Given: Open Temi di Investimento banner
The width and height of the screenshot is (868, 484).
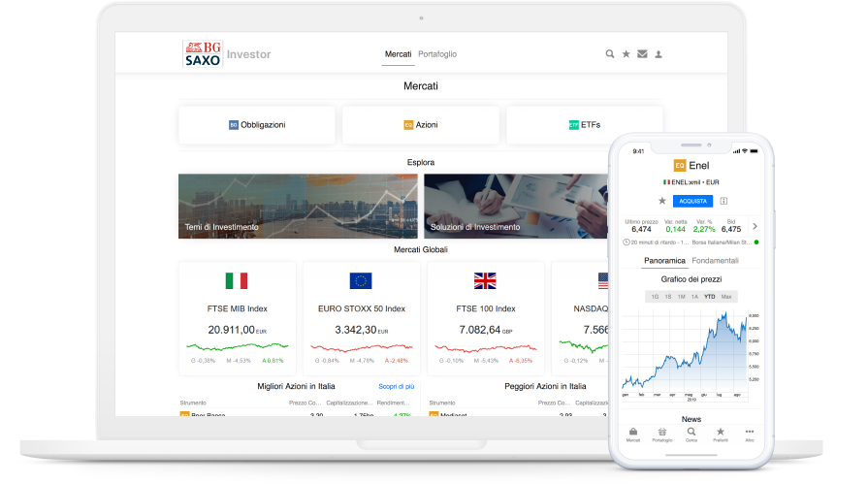Looking at the screenshot, I should point(298,206).
